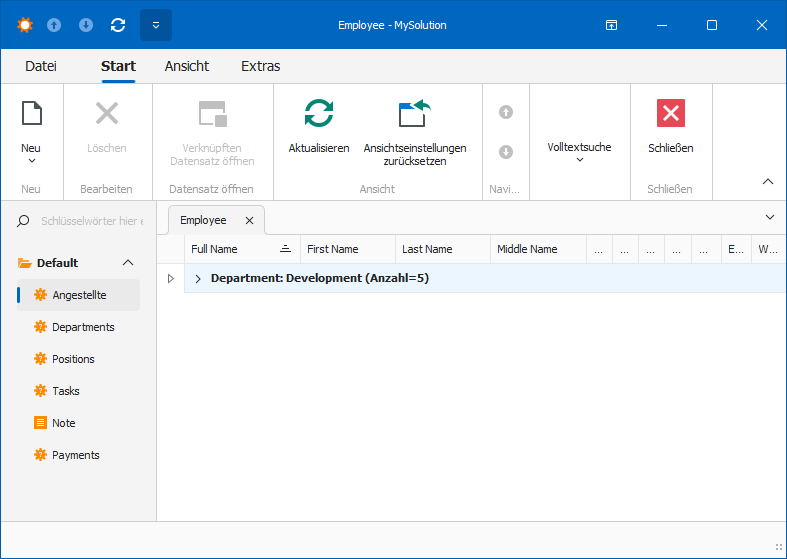
Task: Click the Tasks gear icon
Action: 40,391
